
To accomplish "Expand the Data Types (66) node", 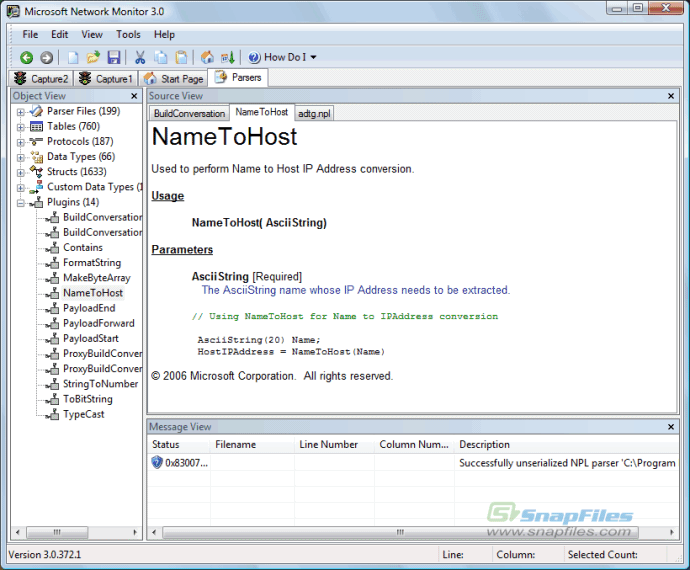I will (21, 158).
